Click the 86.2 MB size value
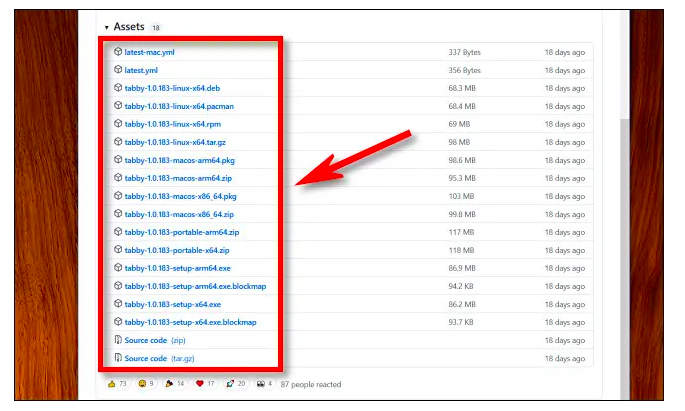This screenshot has height=411, width=685. click(462, 304)
